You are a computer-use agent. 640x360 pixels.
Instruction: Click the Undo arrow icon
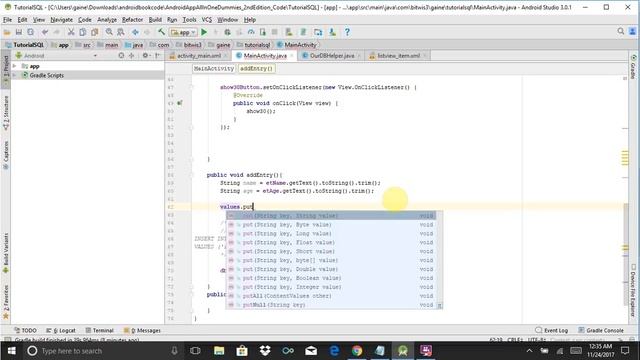[x=45, y=32]
